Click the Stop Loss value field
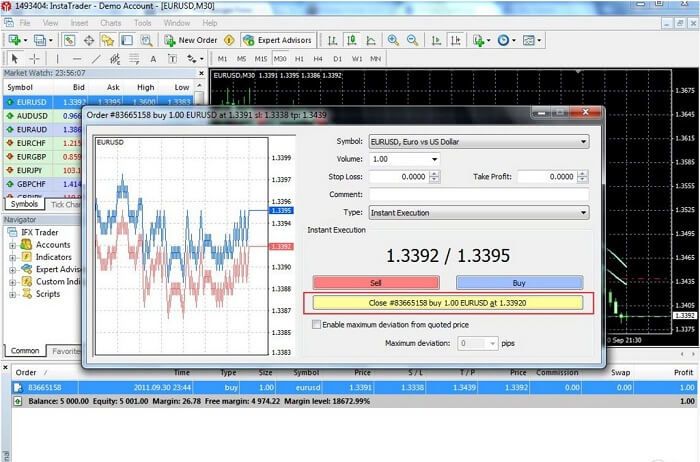Image resolution: width=700 pixels, height=462 pixels. tap(399, 177)
